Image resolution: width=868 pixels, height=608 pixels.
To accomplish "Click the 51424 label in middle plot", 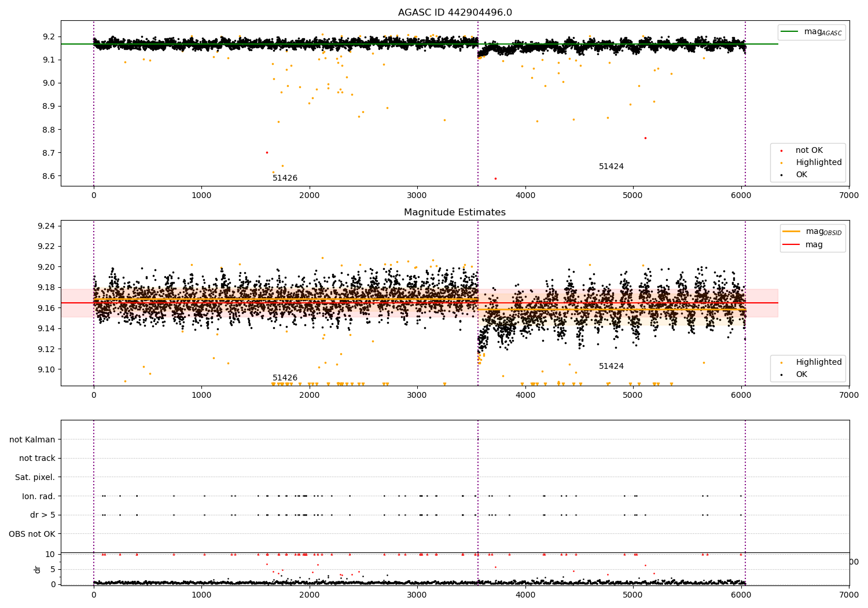I will coord(611,367).
